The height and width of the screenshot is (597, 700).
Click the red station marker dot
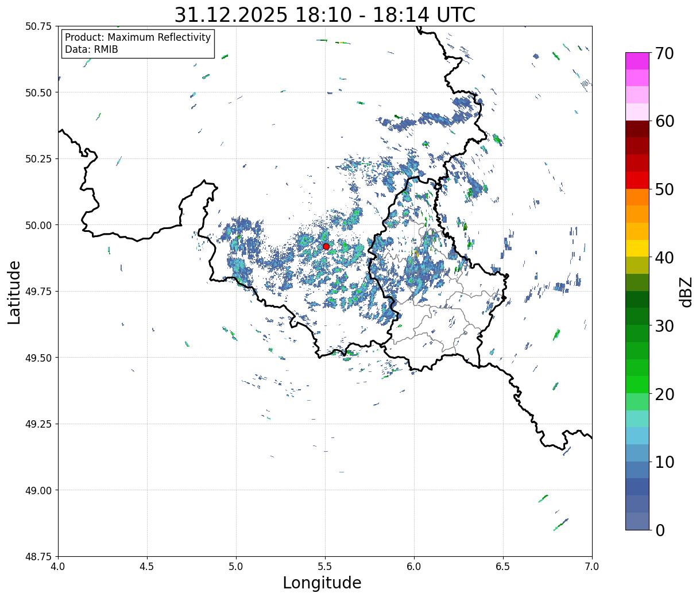click(x=326, y=246)
